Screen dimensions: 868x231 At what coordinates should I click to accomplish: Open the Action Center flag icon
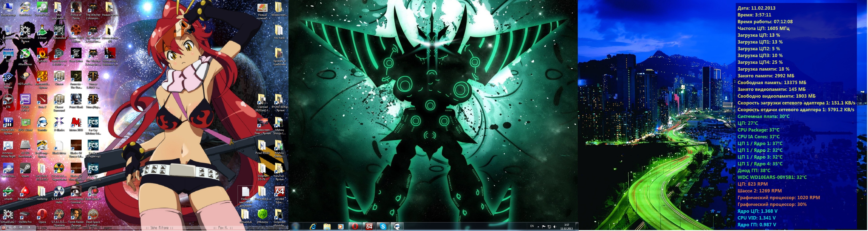[x=544, y=227]
